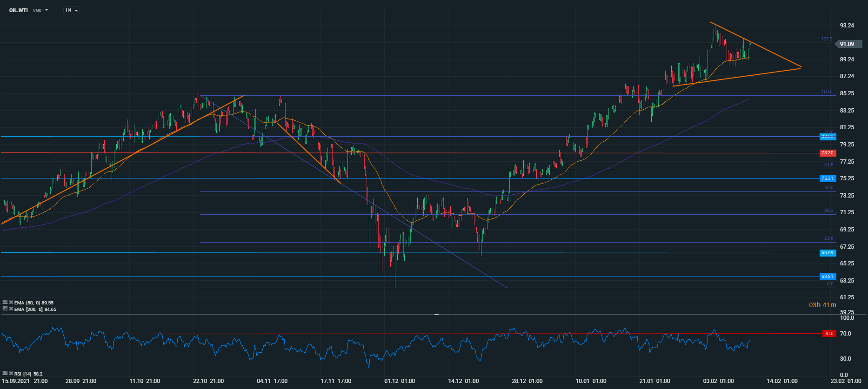Select the RSI 70.0 overbought level tag
868x389 pixels.
(829, 334)
